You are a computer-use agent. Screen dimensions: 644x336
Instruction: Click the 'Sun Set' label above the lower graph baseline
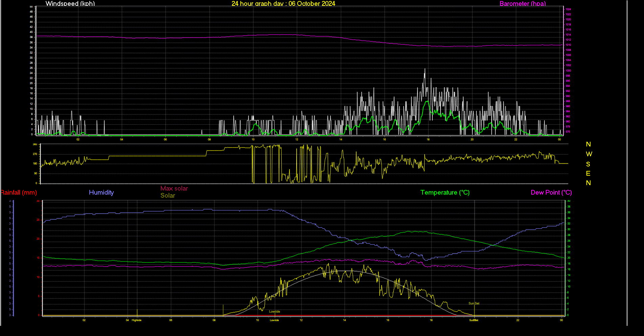[474, 303]
